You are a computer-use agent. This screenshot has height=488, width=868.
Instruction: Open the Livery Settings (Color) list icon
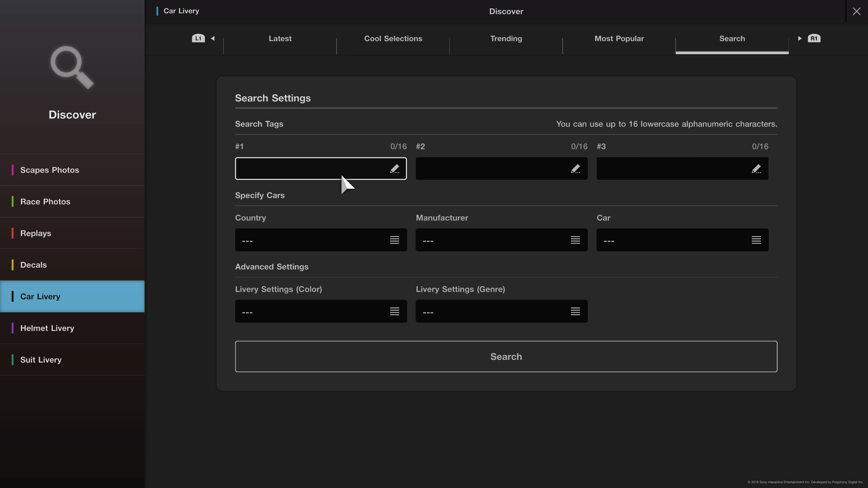395,311
